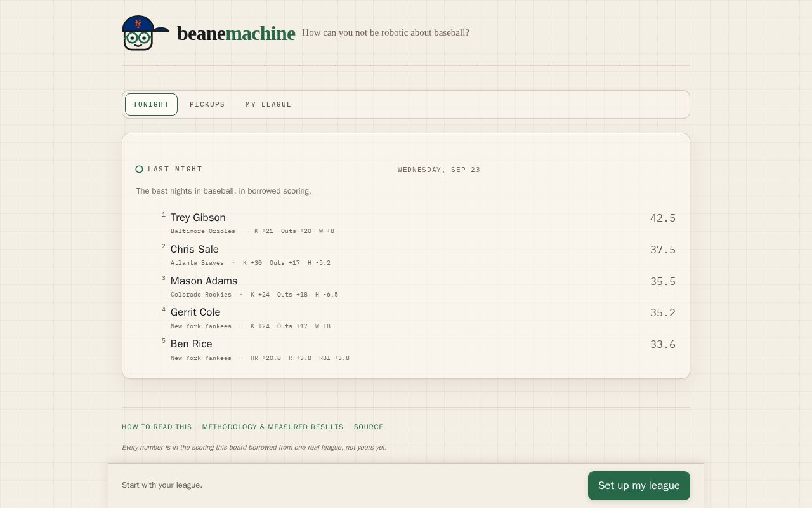Open the How to Read This link
This screenshot has width=812, height=508.
(157, 427)
